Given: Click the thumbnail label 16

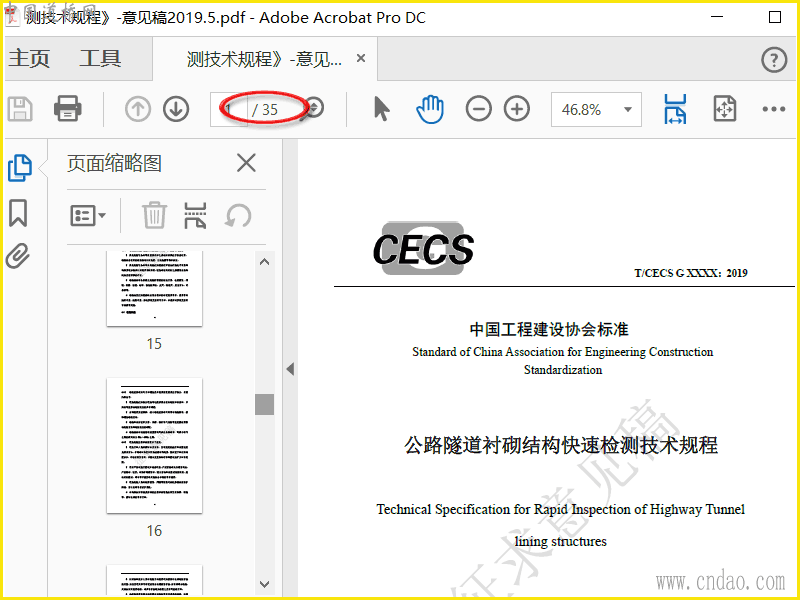Looking at the screenshot, I should point(154,531).
